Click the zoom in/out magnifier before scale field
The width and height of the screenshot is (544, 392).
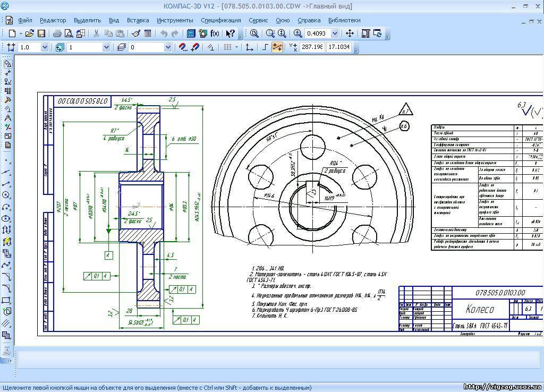pos(297,33)
